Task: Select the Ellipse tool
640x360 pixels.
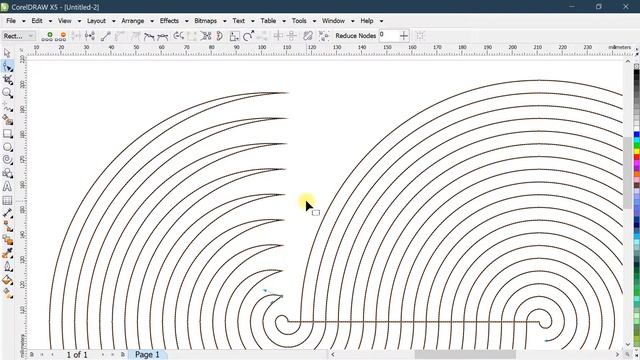Action: coord(7,147)
